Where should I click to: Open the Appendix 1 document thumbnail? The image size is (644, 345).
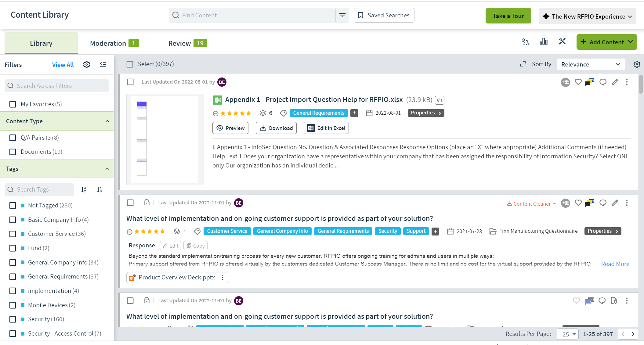[165, 139]
